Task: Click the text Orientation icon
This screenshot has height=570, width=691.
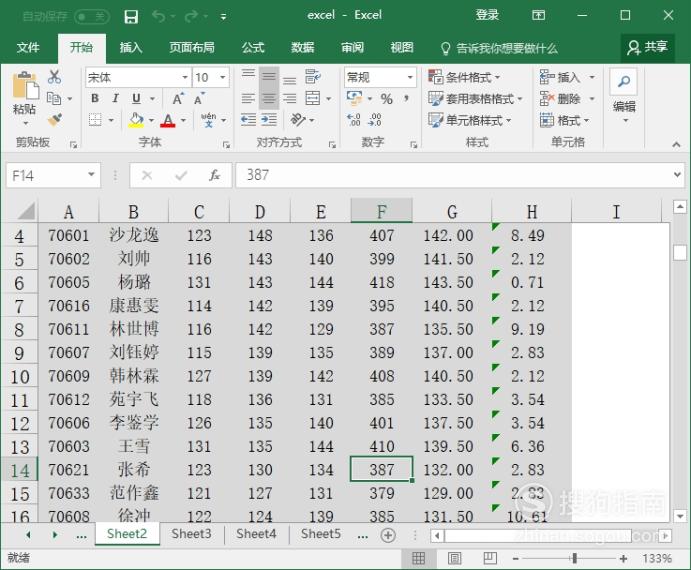Action: click(298, 119)
